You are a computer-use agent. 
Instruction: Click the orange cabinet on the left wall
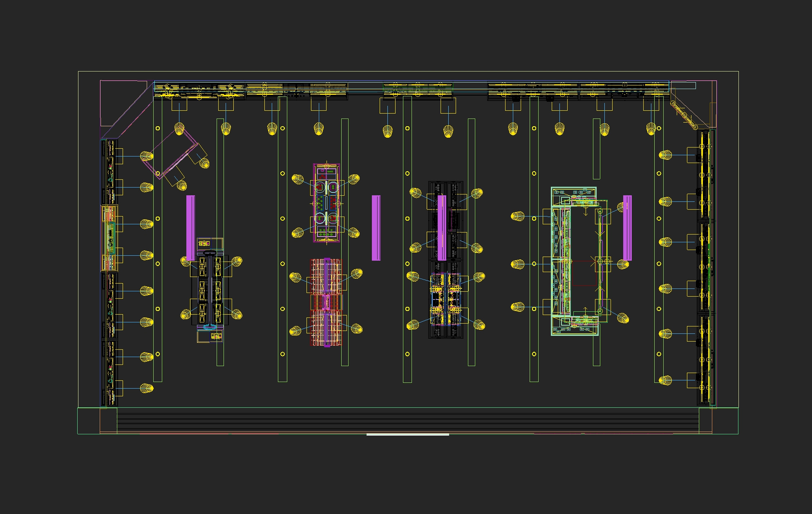coord(109,238)
